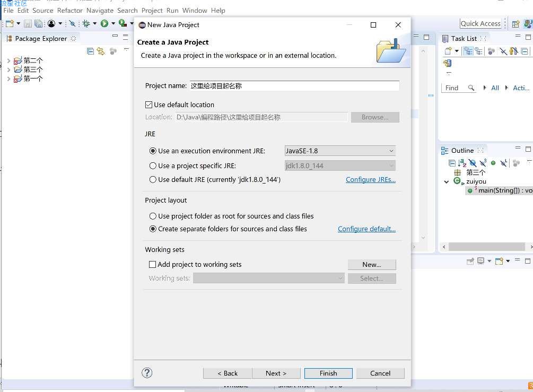This screenshot has width=533, height=392.
Task: Select Use default JRE radio option
Action: pyautogui.click(x=153, y=179)
